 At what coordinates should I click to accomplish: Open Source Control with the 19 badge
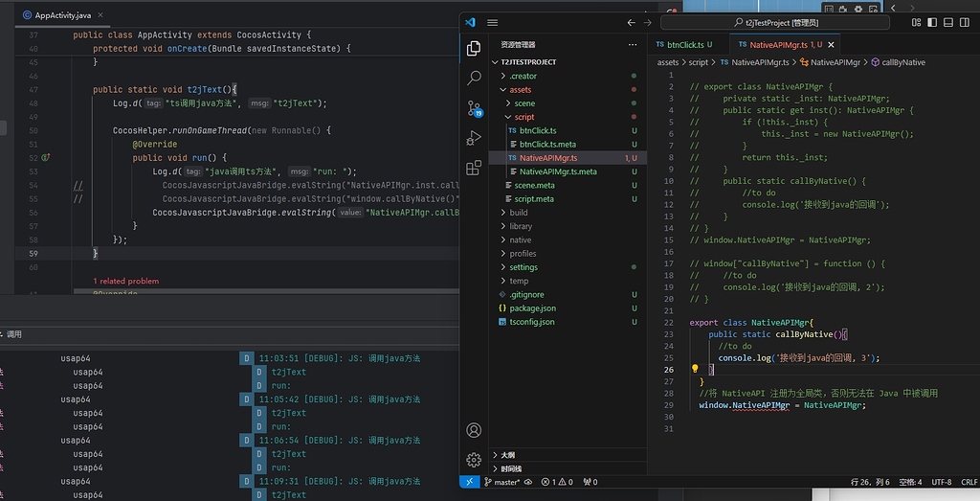tap(474, 107)
